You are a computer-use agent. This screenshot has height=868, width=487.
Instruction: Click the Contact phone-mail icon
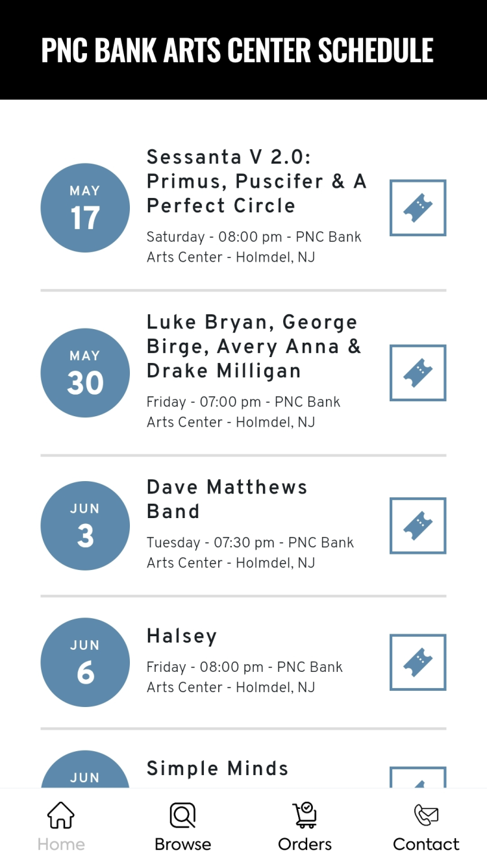click(x=426, y=815)
